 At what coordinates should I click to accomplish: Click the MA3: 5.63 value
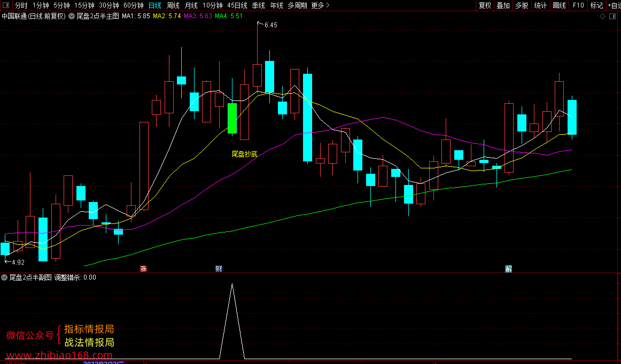[198, 16]
